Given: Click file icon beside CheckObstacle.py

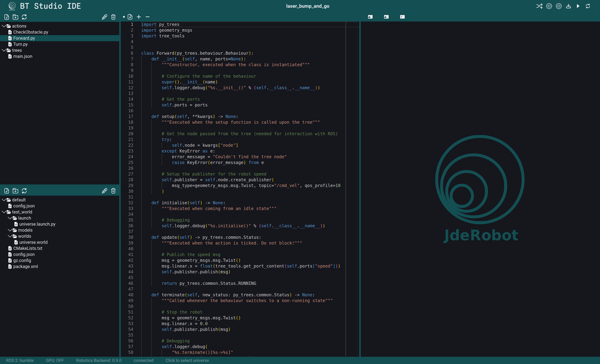Looking at the screenshot, I should tap(10, 32).
